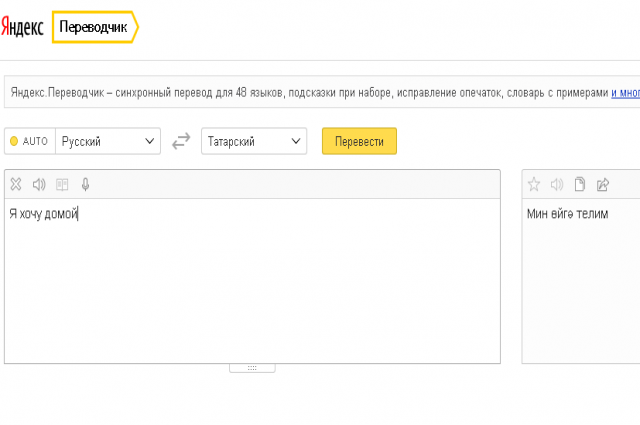Click inside the 'Я хочу домой' input area
Image resolution: width=640 pixels, height=425 pixels.
point(252,281)
